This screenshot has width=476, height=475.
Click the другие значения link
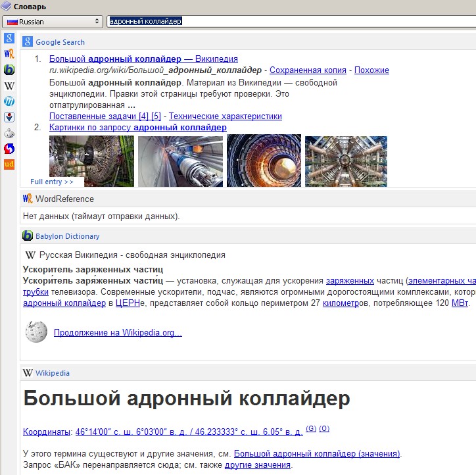pyautogui.click(x=258, y=464)
